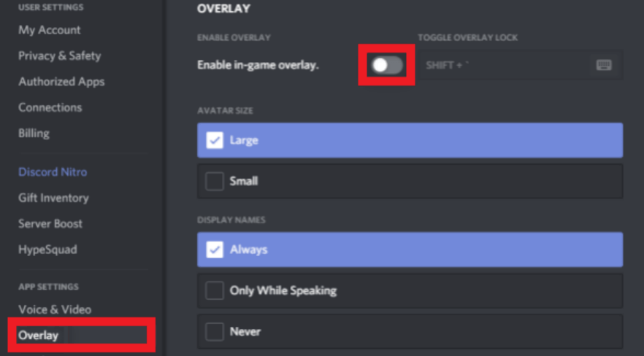Click the Toggle Overlay Lock keybind field
This screenshot has height=356, width=644.
521,65
